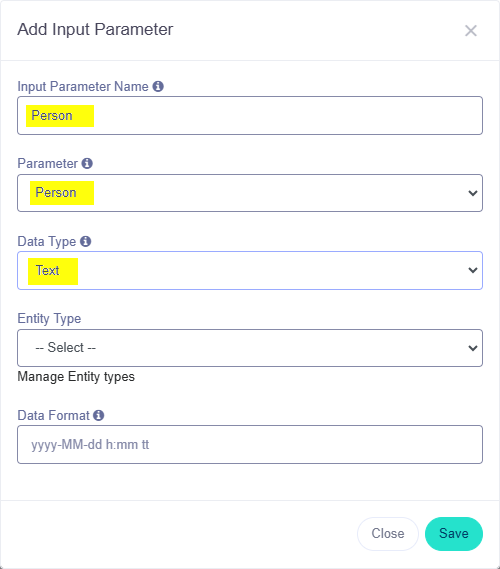Click the info icon beside Input Parameter Name
Viewport: 500px width, 569px height.
point(158,86)
